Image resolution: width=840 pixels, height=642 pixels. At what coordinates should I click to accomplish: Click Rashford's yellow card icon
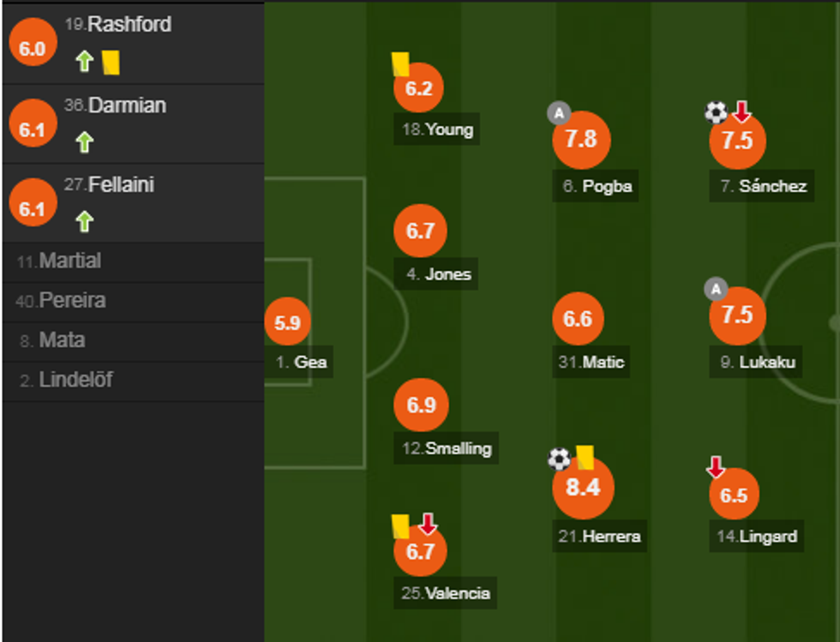111,62
